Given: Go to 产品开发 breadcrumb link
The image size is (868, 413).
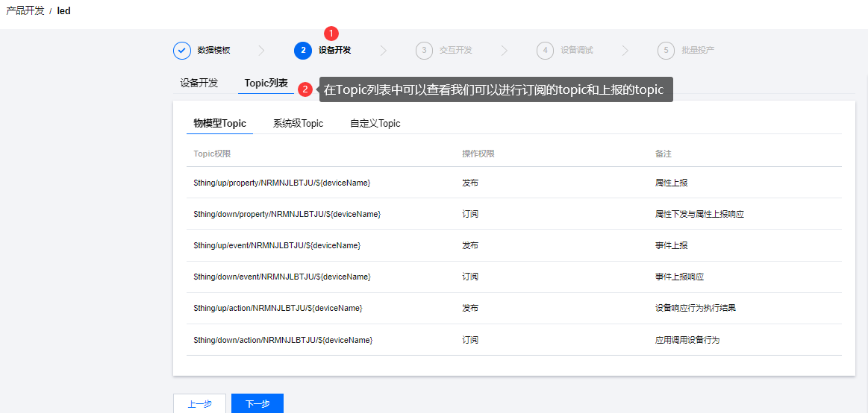Looking at the screenshot, I should (25, 10).
